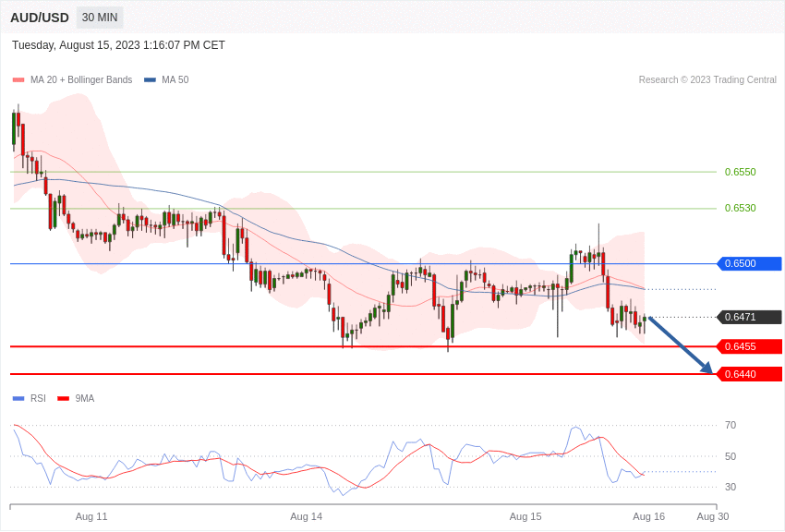
Task: Click the RSI 70 axis label
Action: coord(731,425)
